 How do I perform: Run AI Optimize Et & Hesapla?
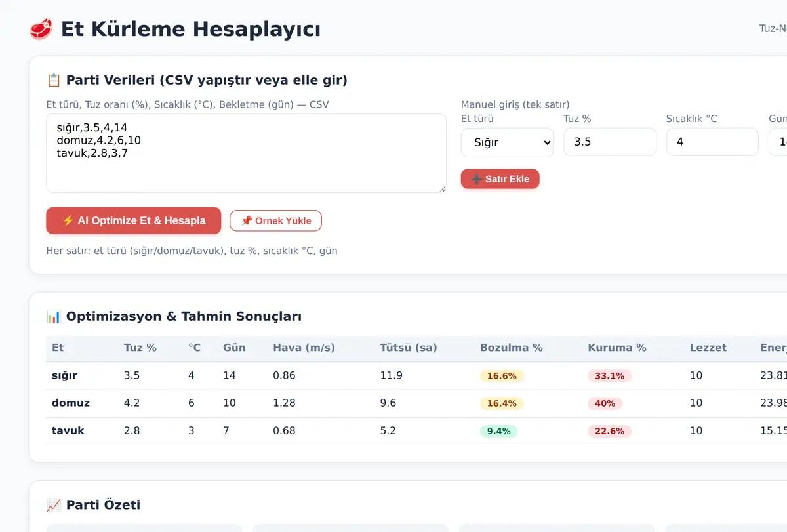[134, 220]
